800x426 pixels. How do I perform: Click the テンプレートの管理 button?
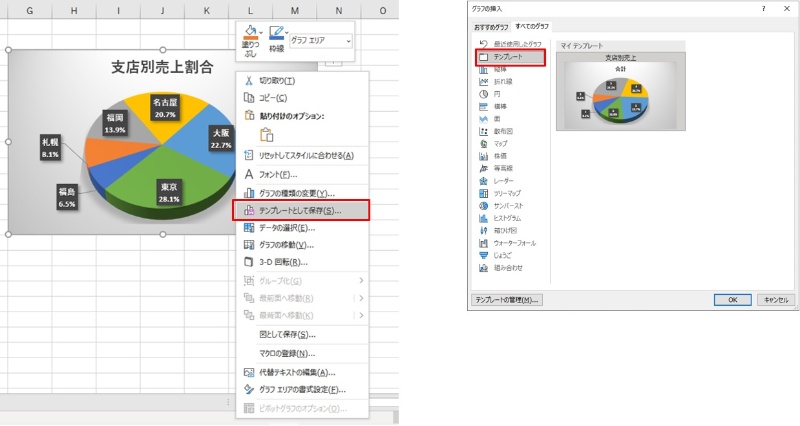tap(505, 299)
